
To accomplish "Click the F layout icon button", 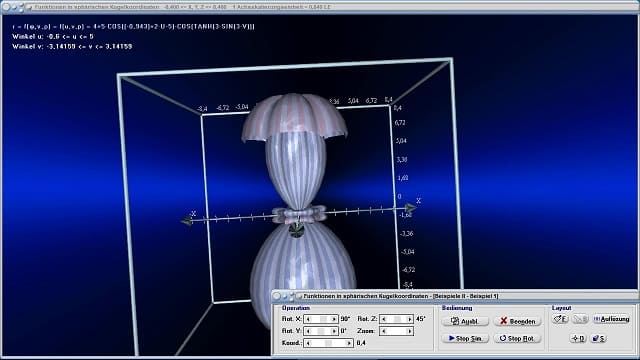I will click(x=560, y=319).
